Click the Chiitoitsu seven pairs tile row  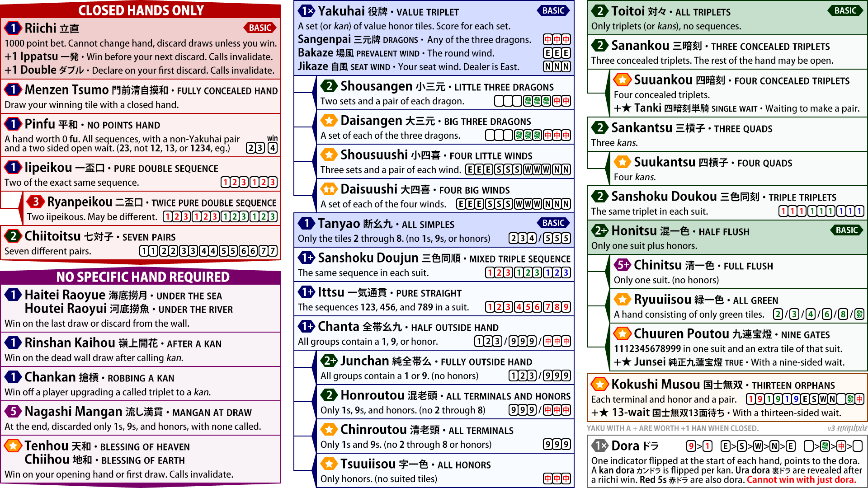pos(208,251)
